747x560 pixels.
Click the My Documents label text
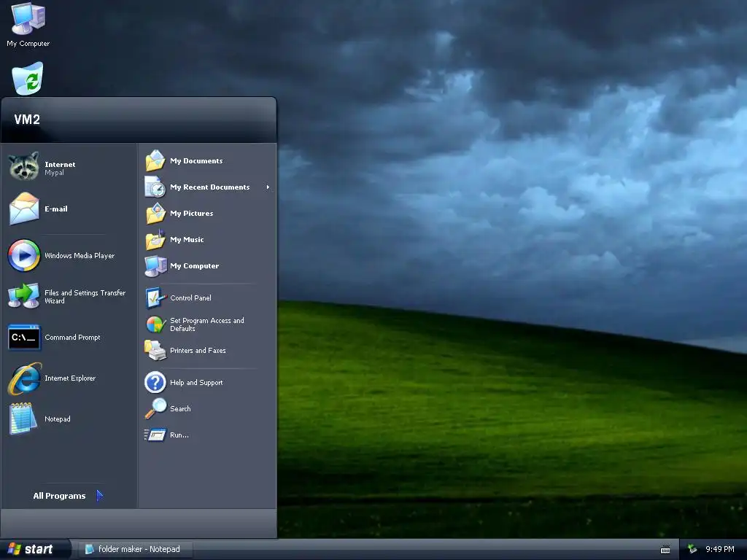196,161
